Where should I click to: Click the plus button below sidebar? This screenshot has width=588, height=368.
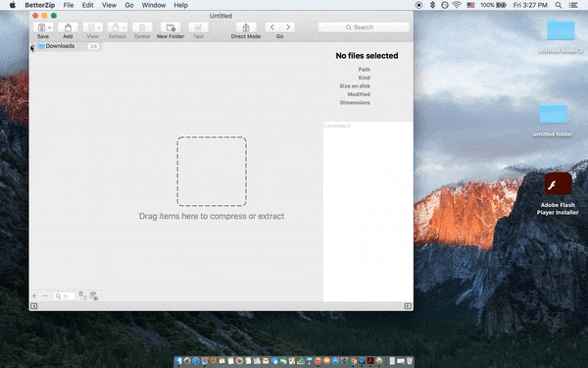pos(34,296)
